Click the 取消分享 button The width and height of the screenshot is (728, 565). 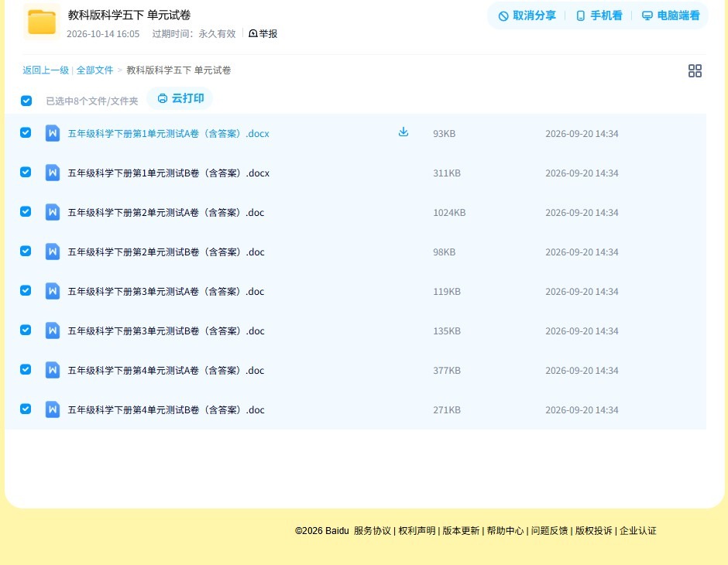pos(527,15)
